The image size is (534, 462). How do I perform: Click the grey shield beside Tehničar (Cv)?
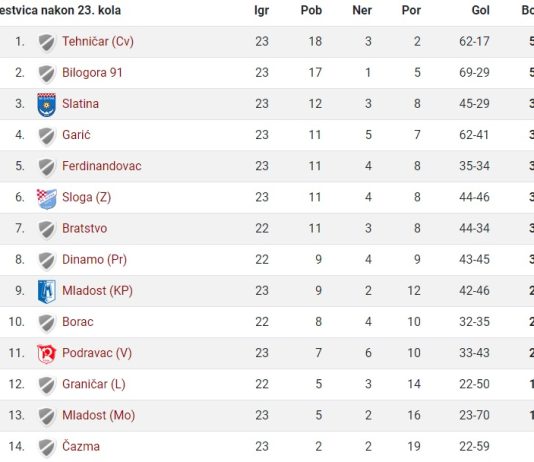46,43
